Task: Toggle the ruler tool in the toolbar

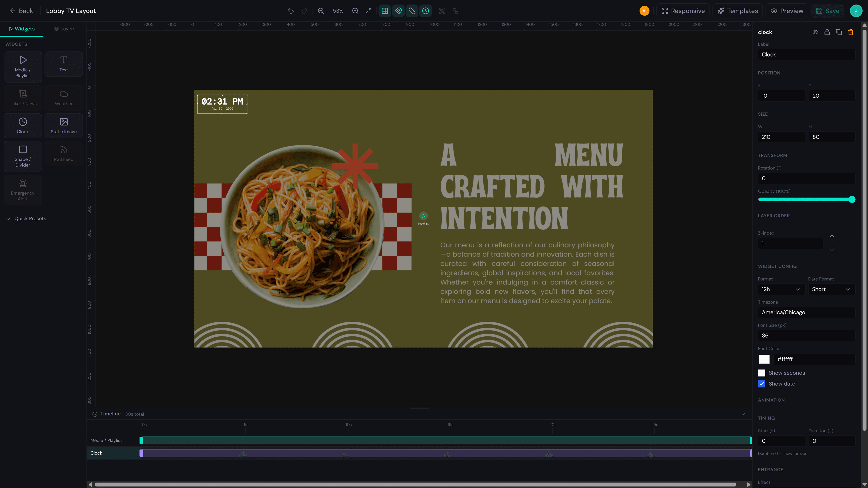Action: tap(412, 11)
